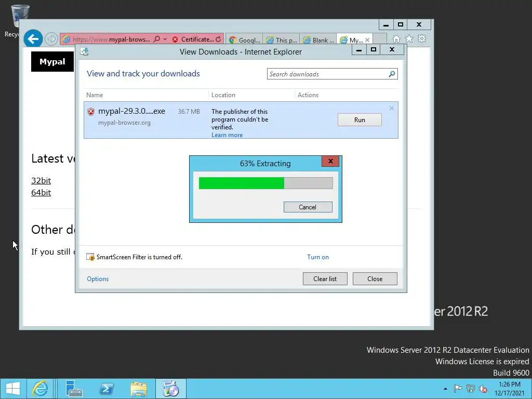Open the Windows Start button
This screenshot has height=399, width=532.
pos(13,389)
